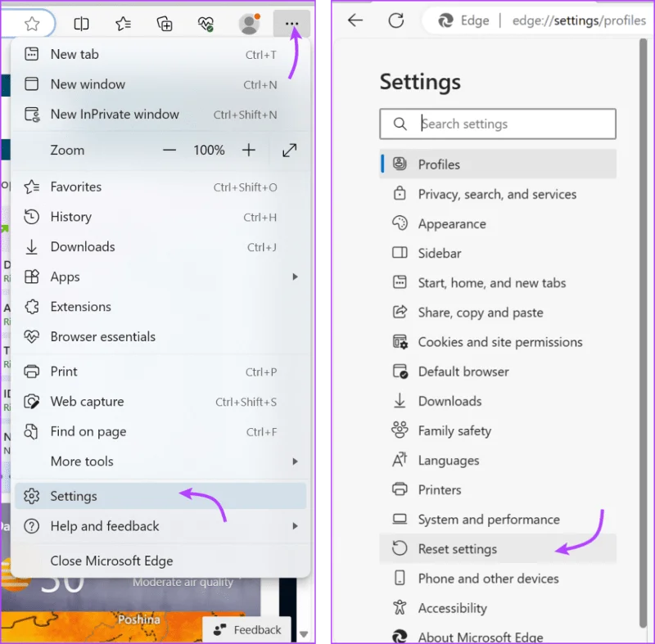The image size is (655, 644).
Task: Open Accessibility settings
Action: (x=498, y=608)
